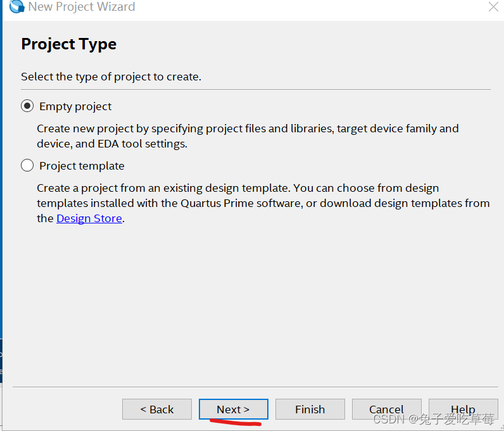Click the Project template label text
504x431 pixels.
pyautogui.click(x=82, y=166)
